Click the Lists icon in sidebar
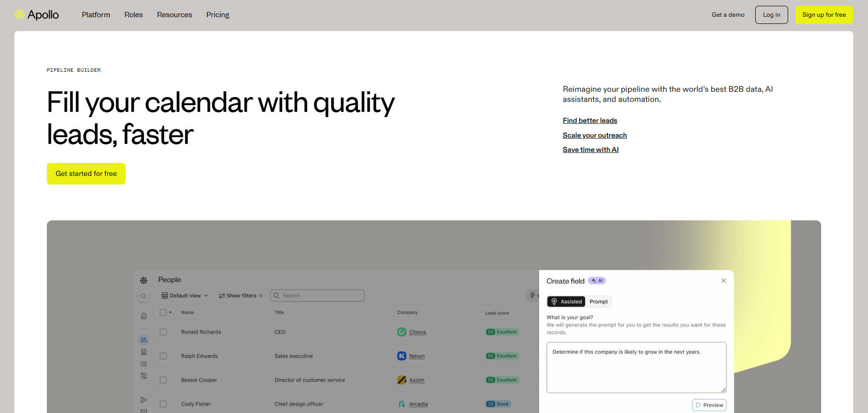This screenshot has width=868, height=413. 143,364
